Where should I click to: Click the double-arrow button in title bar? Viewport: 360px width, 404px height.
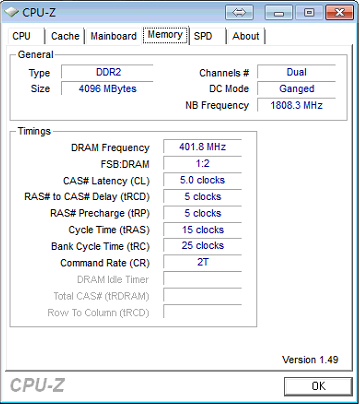[239, 13]
